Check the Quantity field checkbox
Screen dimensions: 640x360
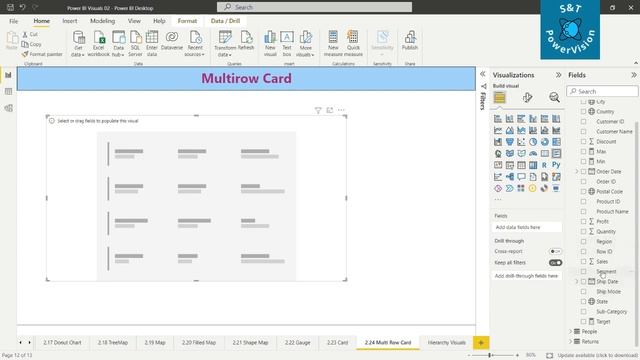[583, 231]
